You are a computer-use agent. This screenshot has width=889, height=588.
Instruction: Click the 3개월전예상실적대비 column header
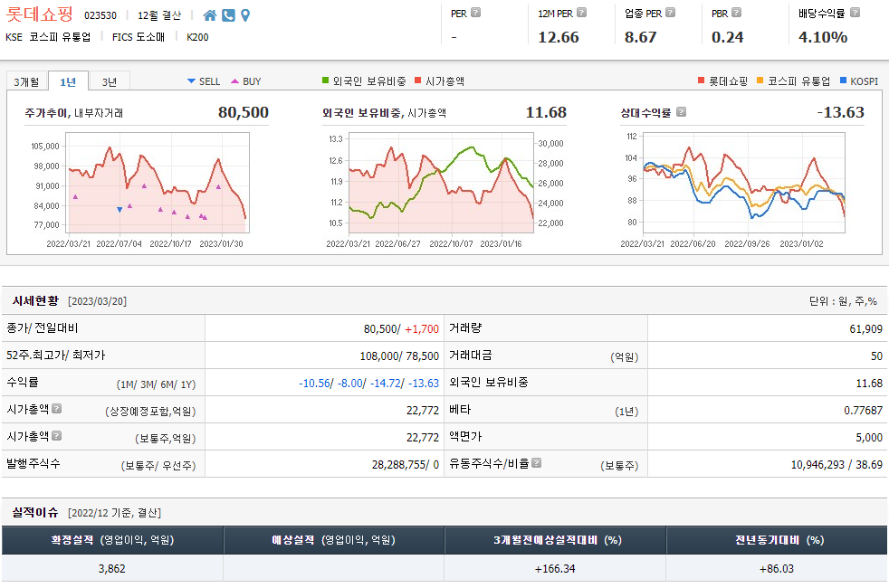tap(555, 540)
